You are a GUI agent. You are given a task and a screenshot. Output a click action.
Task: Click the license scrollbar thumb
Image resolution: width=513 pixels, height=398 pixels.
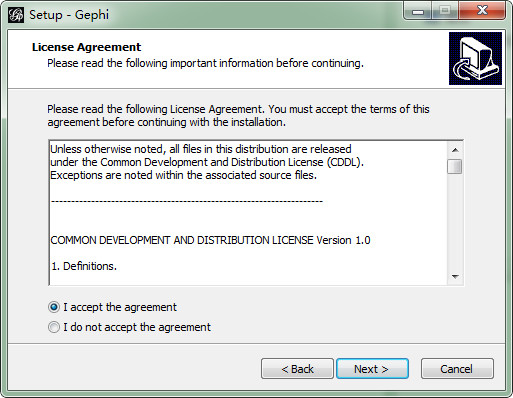click(455, 167)
